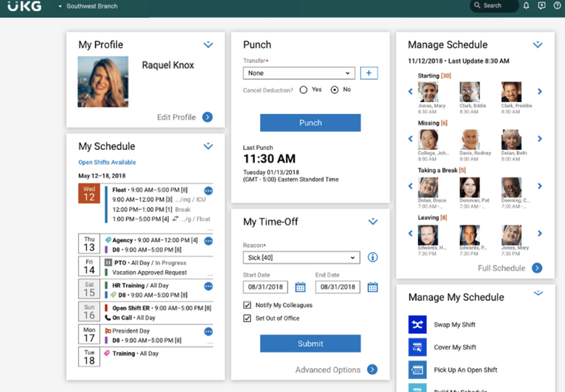Show next employees in Leaving row

click(540, 233)
